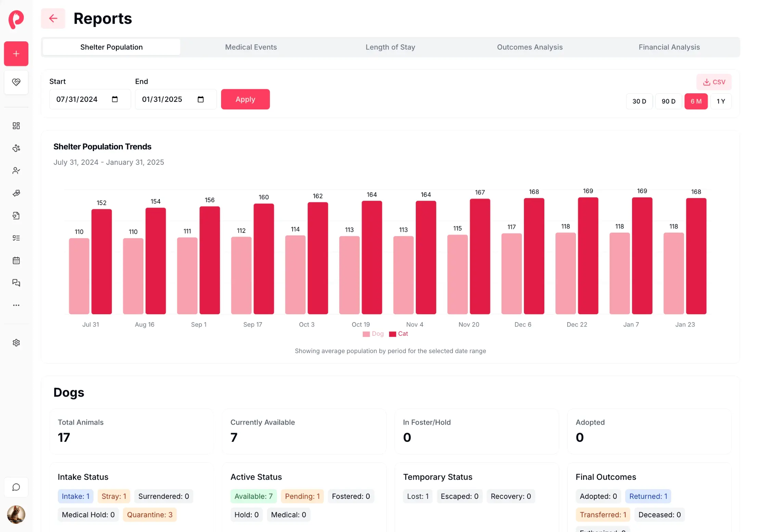Click the 'Recovery: 0' badge
Viewport: 761px width, 532px height.
511,496
